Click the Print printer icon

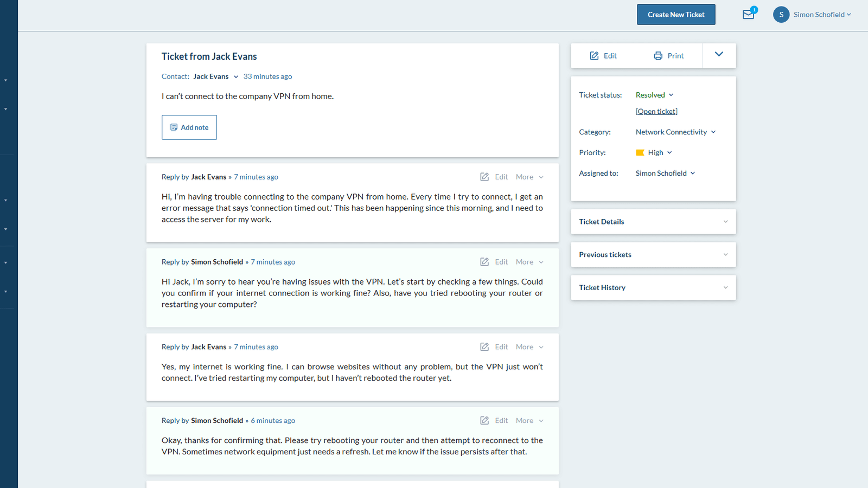tap(658, 56)
